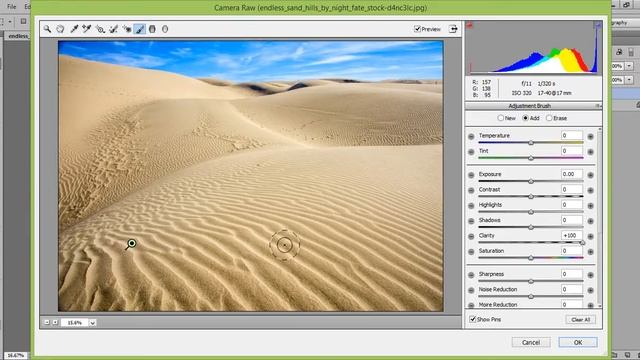Select the Graduated Filter tool
This screenshot has width=640, height=360.
point(152,29)
